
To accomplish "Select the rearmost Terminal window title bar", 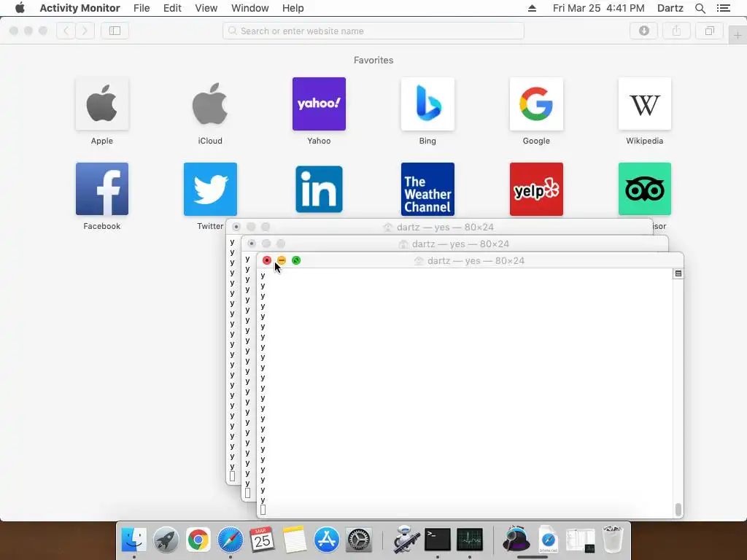I will pyautogui.click(x=438, y=227).
